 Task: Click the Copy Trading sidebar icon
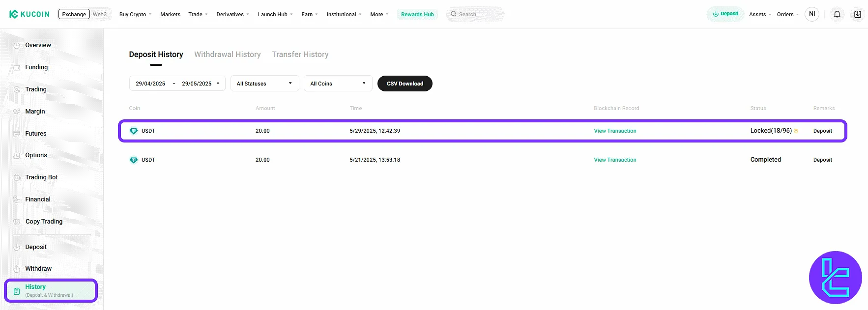17,222
